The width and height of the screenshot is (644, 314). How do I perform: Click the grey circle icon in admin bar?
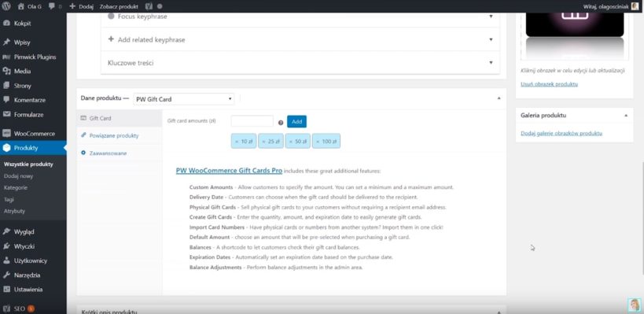coord(160,6)
